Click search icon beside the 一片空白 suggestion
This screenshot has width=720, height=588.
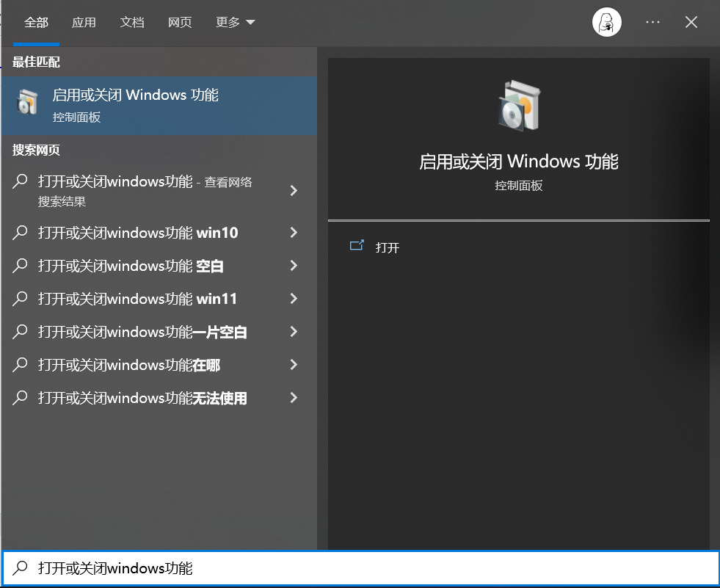(x=20, y=332)
